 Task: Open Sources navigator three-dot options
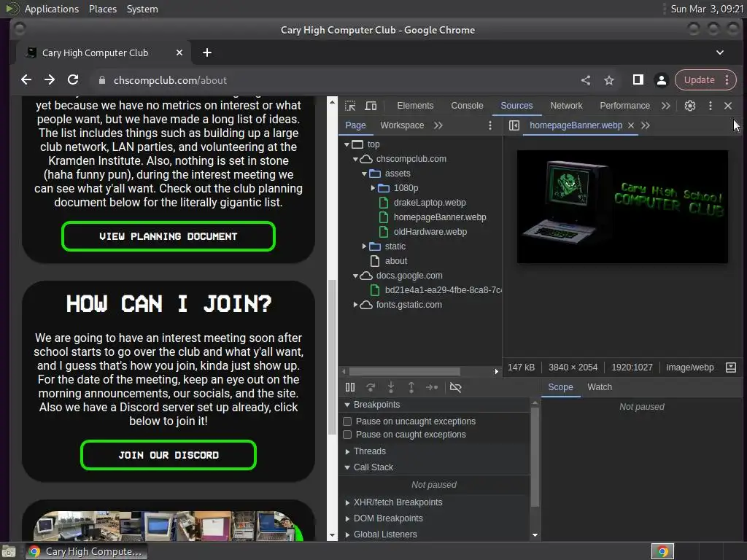489,125
